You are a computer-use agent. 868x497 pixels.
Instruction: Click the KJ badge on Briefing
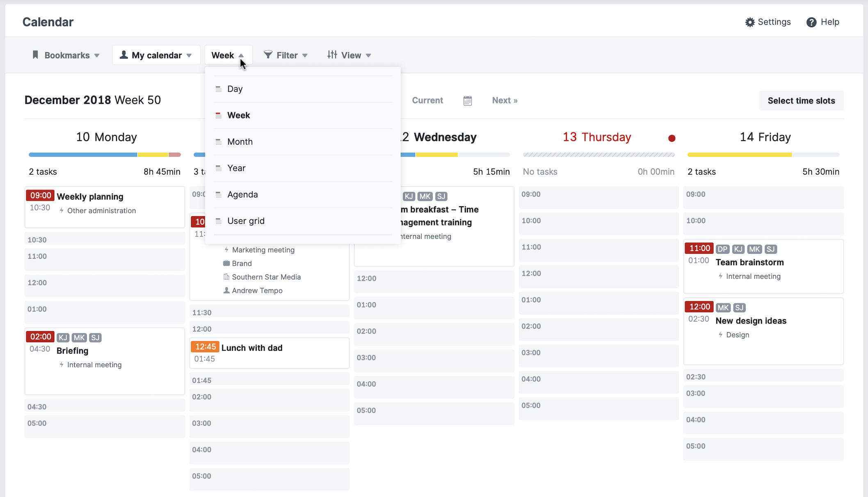(63, 337)
